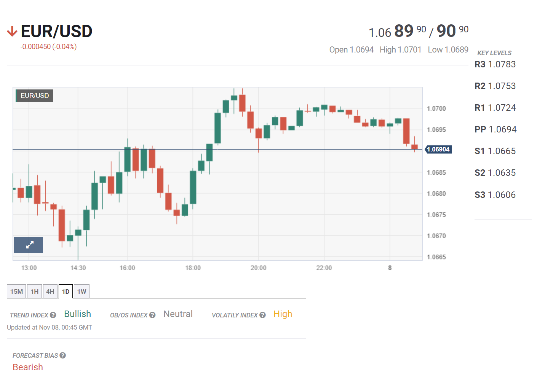Click the EUR/USD chart legend label
This screenshot has height=392, width=537.
click(x=34, y=96)
